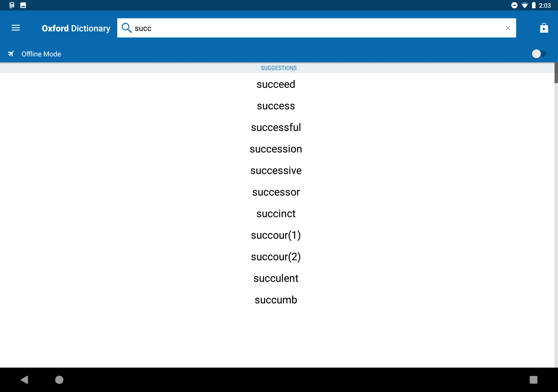Select the word succumb from suggestions
The image size is (558, 392).
point(276,299)
